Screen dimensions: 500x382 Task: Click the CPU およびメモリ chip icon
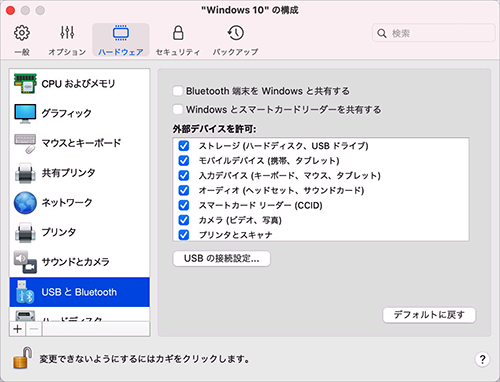pyautogui.click(x=25, y=83)
